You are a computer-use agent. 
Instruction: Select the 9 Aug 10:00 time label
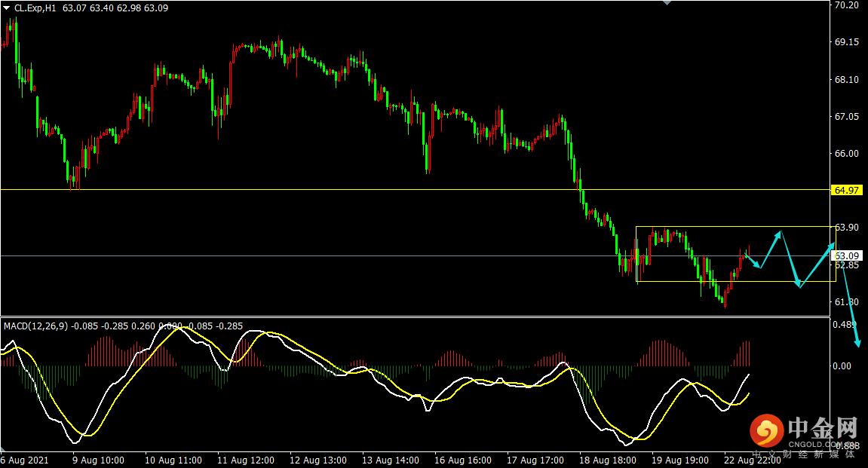(98, 460)
